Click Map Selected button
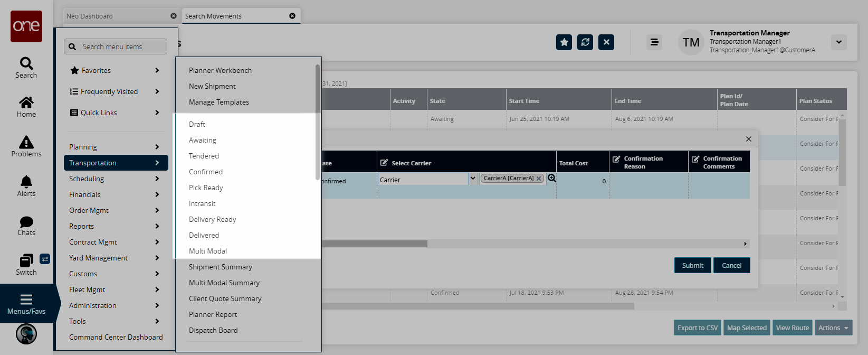 pyautogui.click(x=747, y=328)
